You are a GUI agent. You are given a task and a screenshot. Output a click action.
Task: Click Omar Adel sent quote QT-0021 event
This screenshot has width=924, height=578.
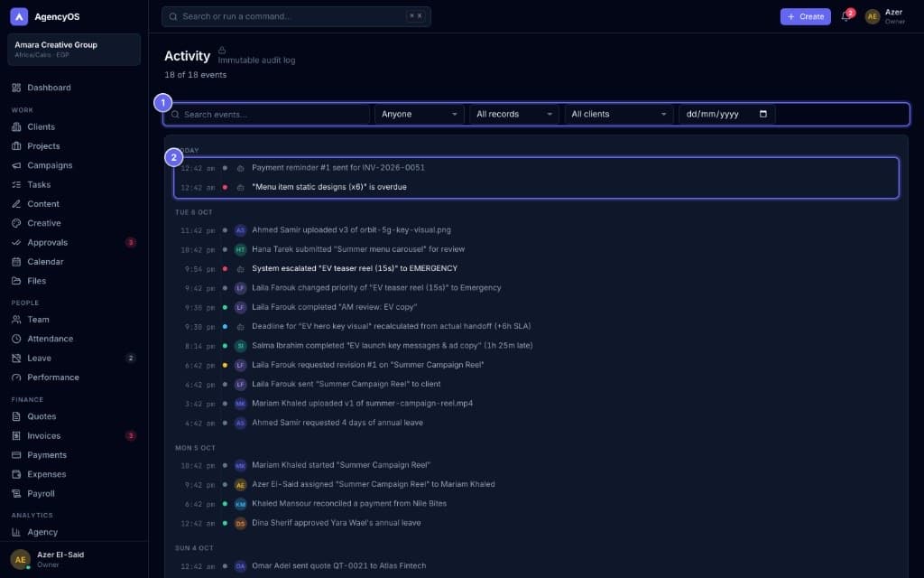click(536, 566)
